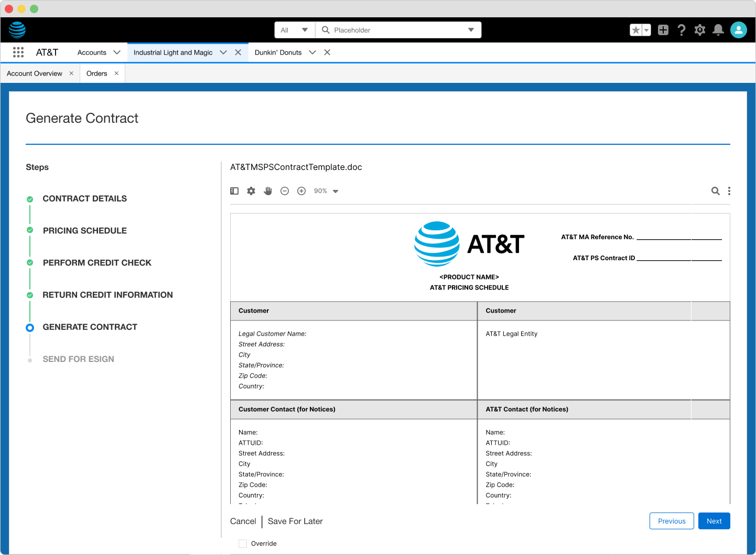This screenshot has width=756, height=555.
Task: Close the Dunkin' Donuts tab
Action: pos(327,52)
